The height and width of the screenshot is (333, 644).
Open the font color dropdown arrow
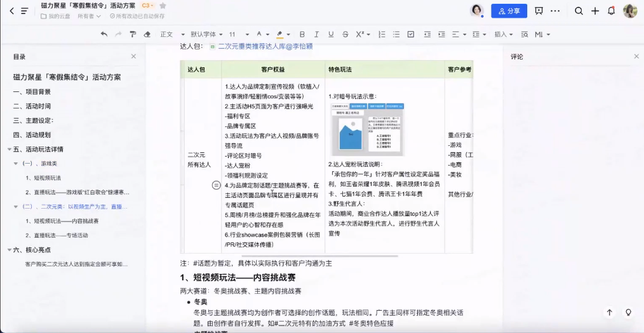click(x=268, y=34)
